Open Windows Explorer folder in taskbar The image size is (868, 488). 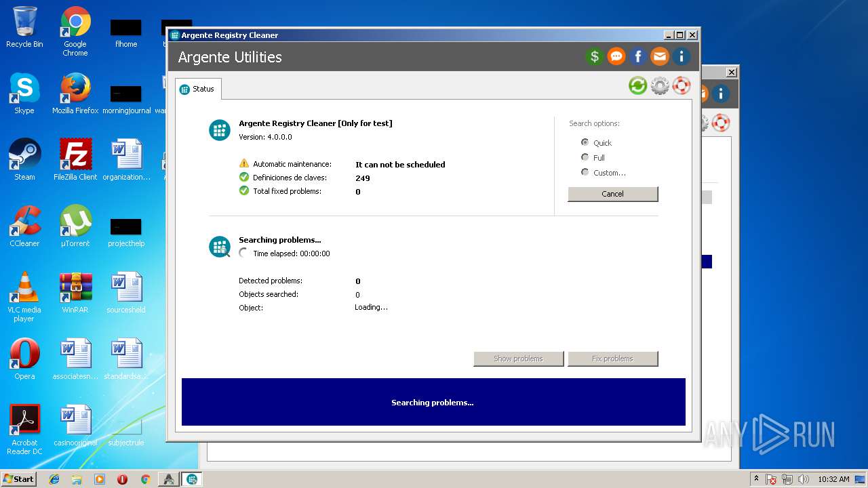[77, 479]
